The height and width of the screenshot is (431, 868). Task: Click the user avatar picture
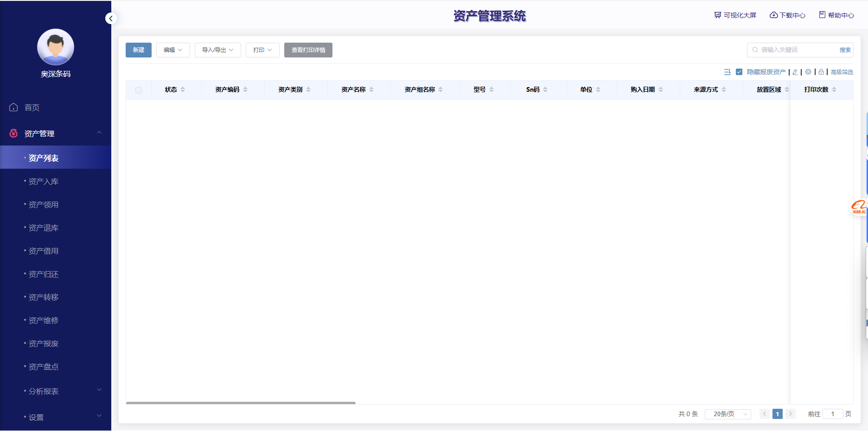coord(56,47)
